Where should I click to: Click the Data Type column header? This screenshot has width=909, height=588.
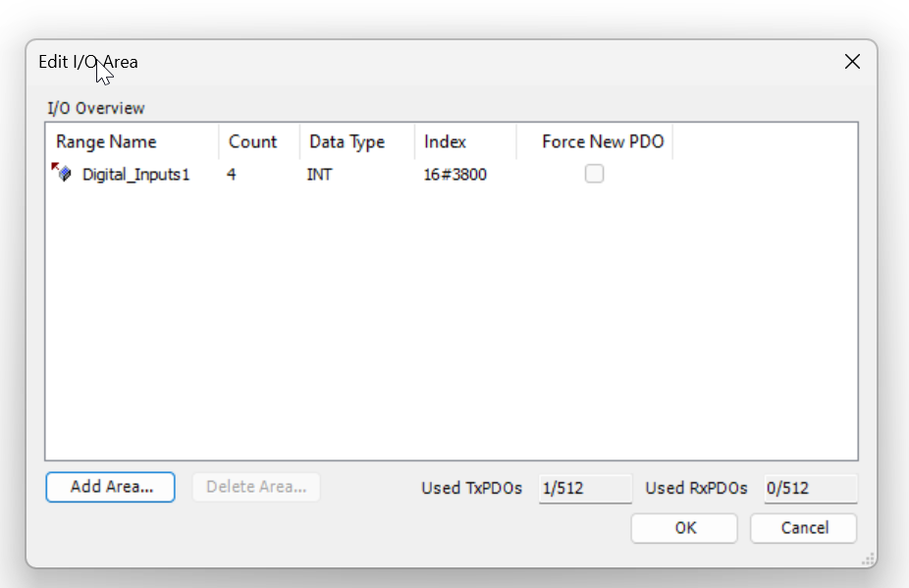point(357,141)
